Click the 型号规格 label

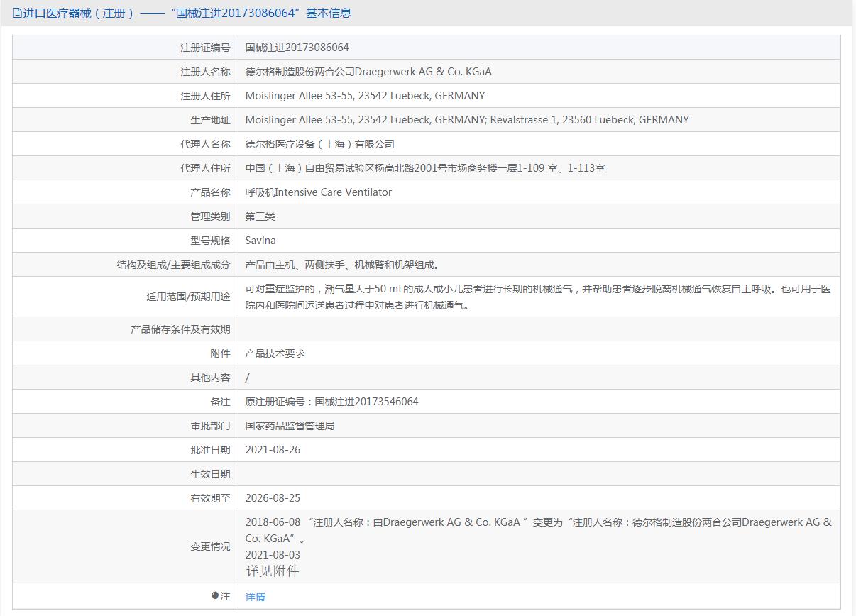coord(210,241)
